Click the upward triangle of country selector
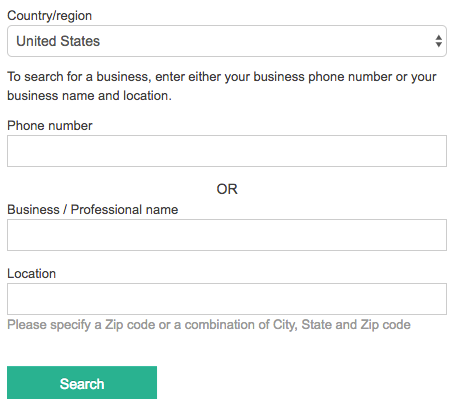The height and width of the screenshot is (417, 451). [x=439, y=38]
